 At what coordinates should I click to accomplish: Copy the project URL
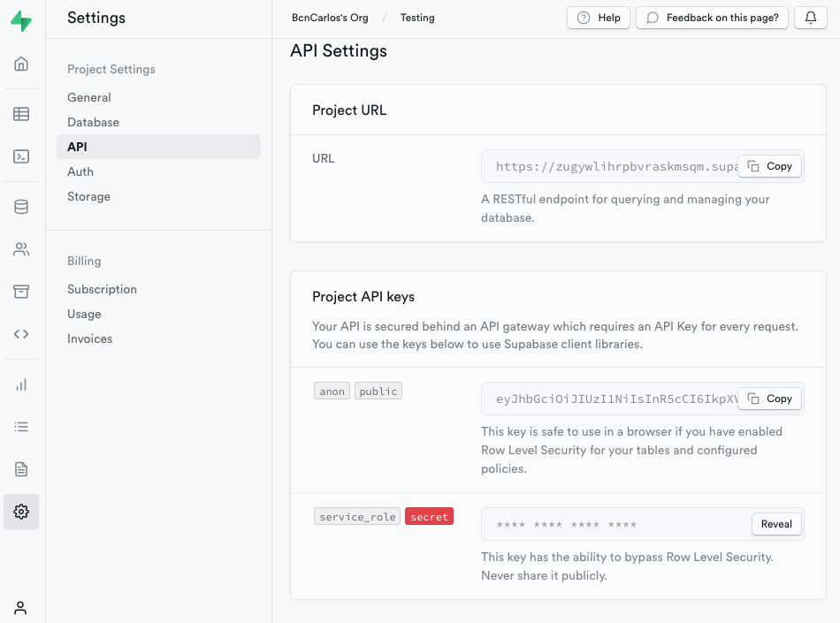(769, 166)
